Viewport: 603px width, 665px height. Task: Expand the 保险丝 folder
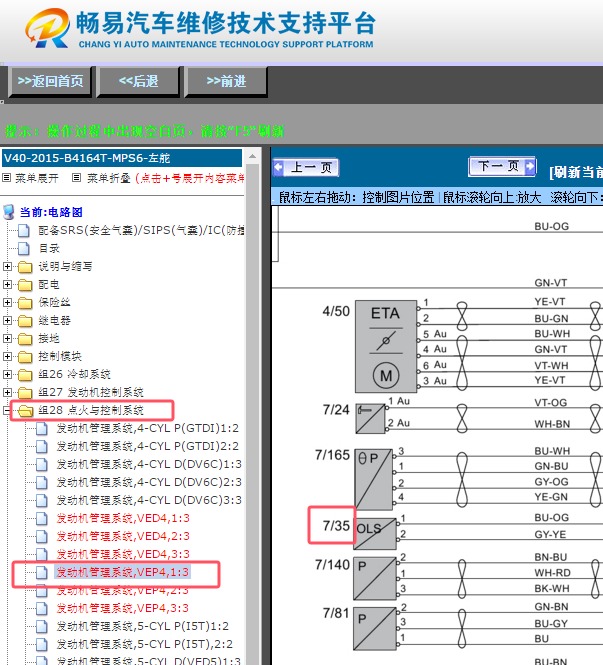(x=7, y=302)
